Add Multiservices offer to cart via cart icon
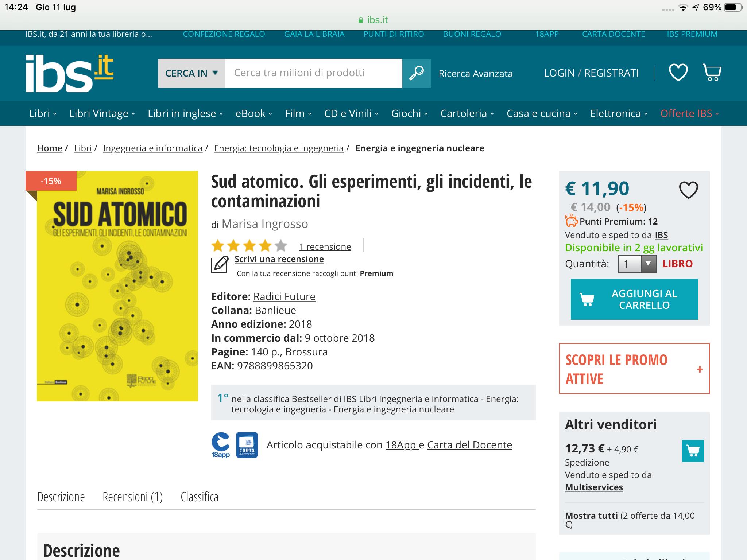Image resolution: width=747 pixels, height=560 pixels. pyautogui.click(x=693, y=451)
